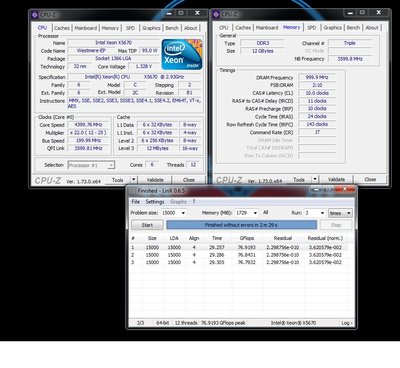Click the CPU-Z icon in right window title bar
This screenshot has width=400, height=368.
click(216, 14)
